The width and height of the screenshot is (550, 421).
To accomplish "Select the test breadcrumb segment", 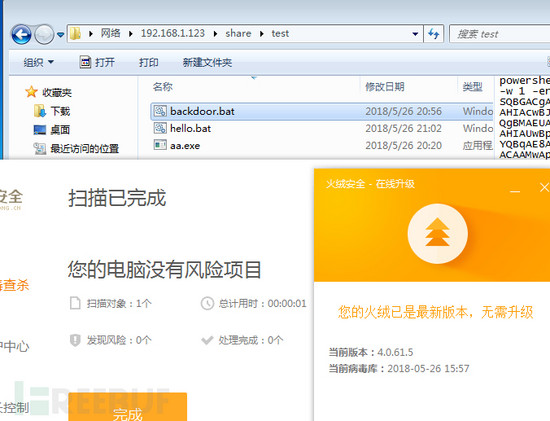I will point(280,34).
